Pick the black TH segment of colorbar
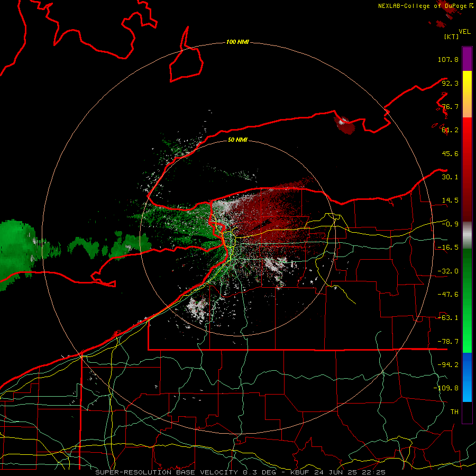This screenshot has width=476, height=476. 467,412
